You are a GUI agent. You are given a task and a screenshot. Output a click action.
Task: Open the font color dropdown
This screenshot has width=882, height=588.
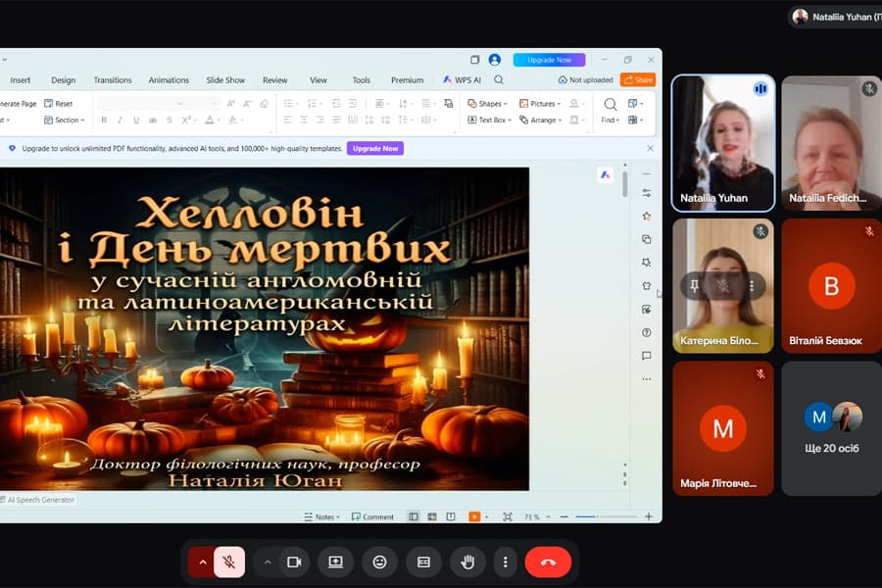[218, 120]
